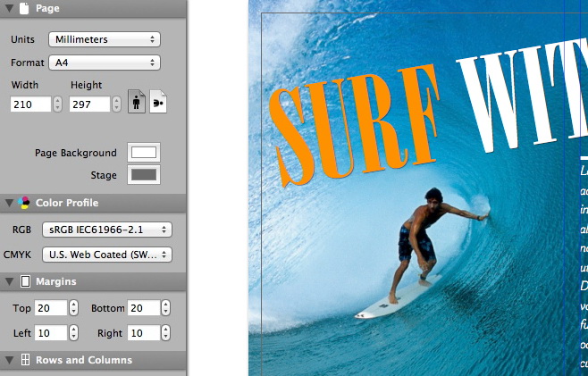Viewport: 588px width, 376px height.
Task: Click the Right margin field
Action: [144, 333]
